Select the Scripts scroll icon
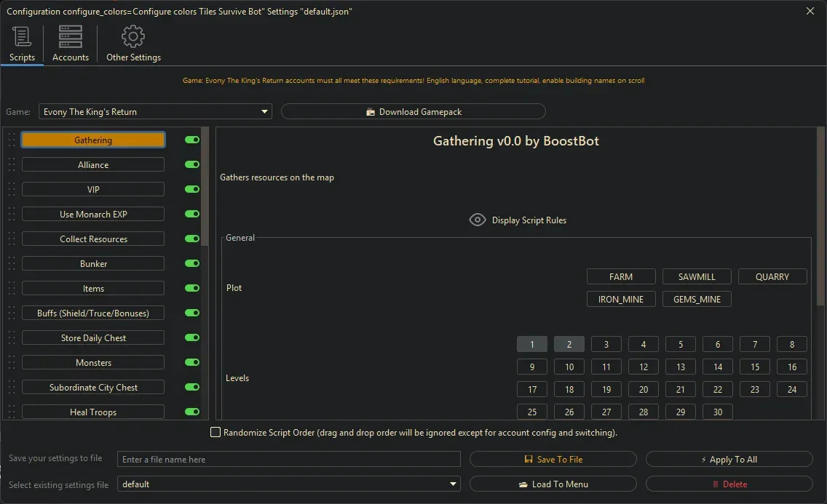 coord(21,36)
